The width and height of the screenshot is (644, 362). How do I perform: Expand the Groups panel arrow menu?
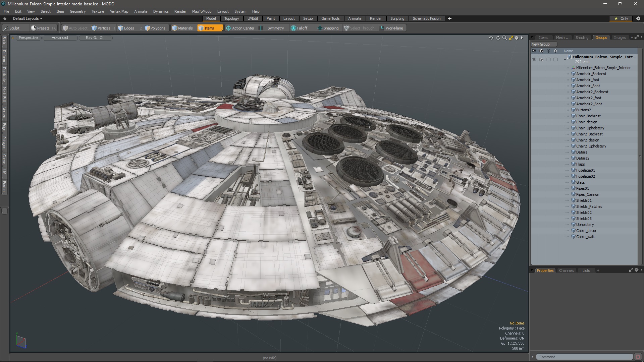pos(641,37)
